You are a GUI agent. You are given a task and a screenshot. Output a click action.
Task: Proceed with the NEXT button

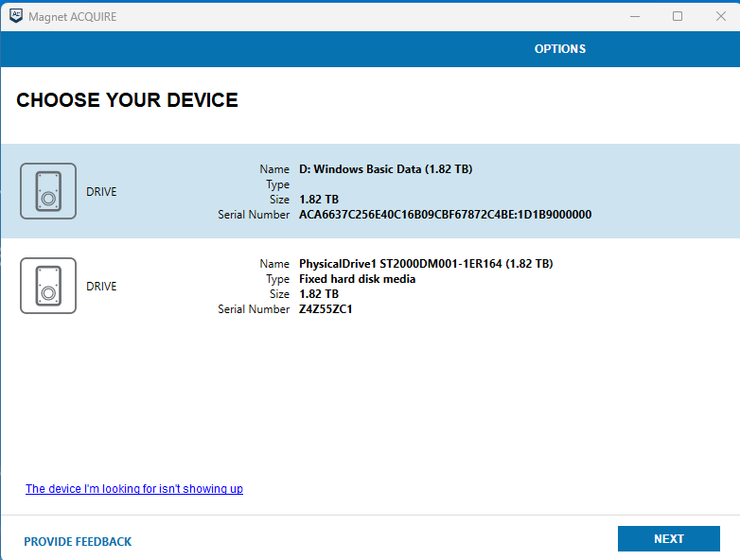tap(668, 538)
